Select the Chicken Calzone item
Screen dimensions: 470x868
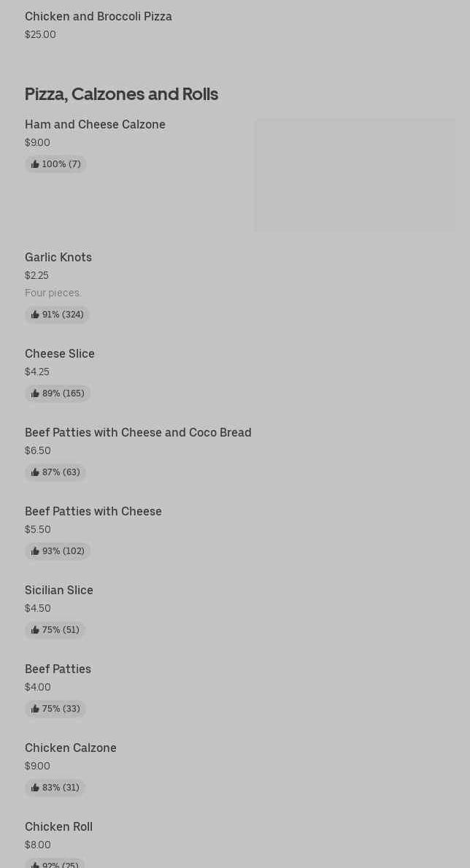(70, 748)
